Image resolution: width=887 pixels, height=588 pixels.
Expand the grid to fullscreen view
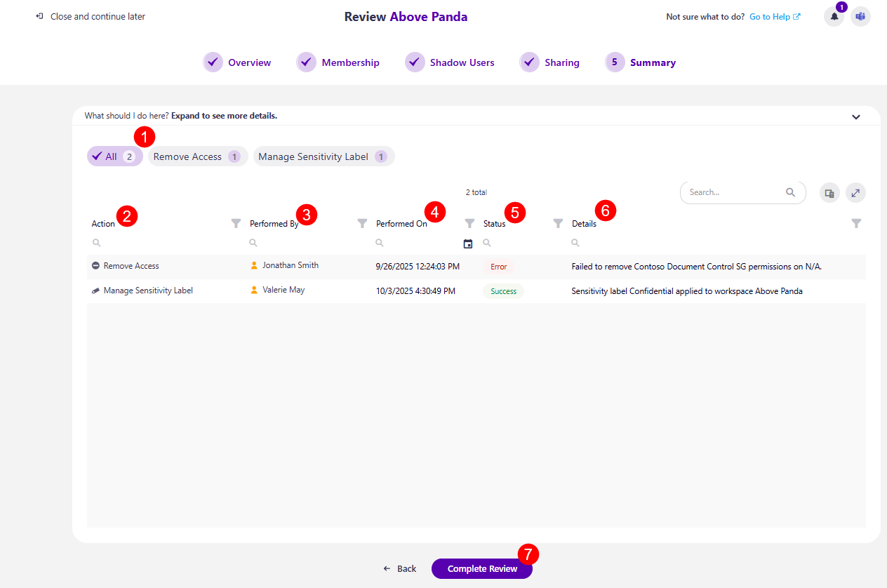click(855, 192)
